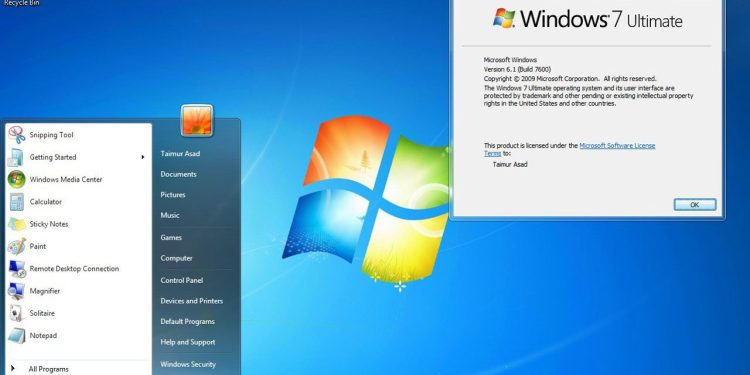Open Snipping Tool scissors icon
Viewport: 750px width, 375px height.
17,135
